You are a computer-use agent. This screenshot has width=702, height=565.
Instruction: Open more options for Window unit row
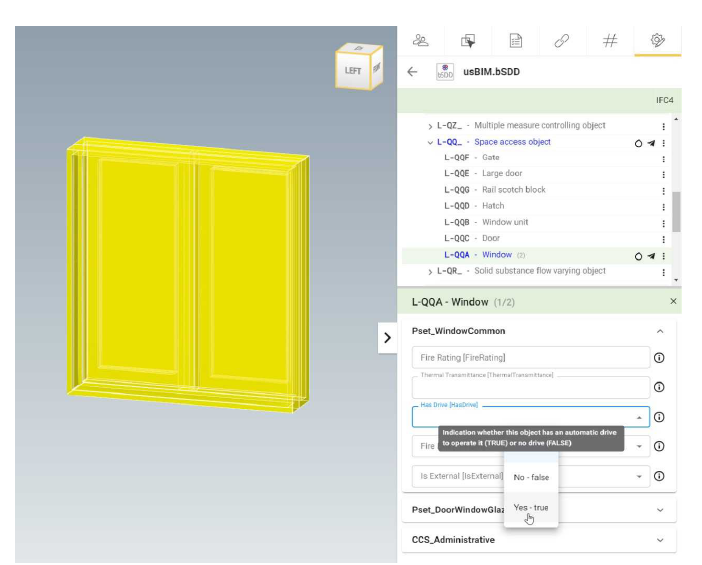click(x=663, y=223)
